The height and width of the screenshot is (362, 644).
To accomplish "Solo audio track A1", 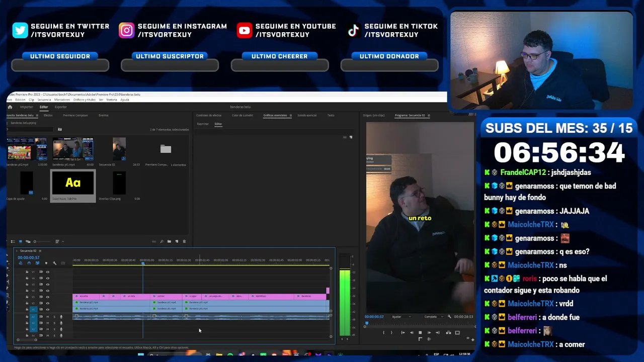I will [54, 317].
